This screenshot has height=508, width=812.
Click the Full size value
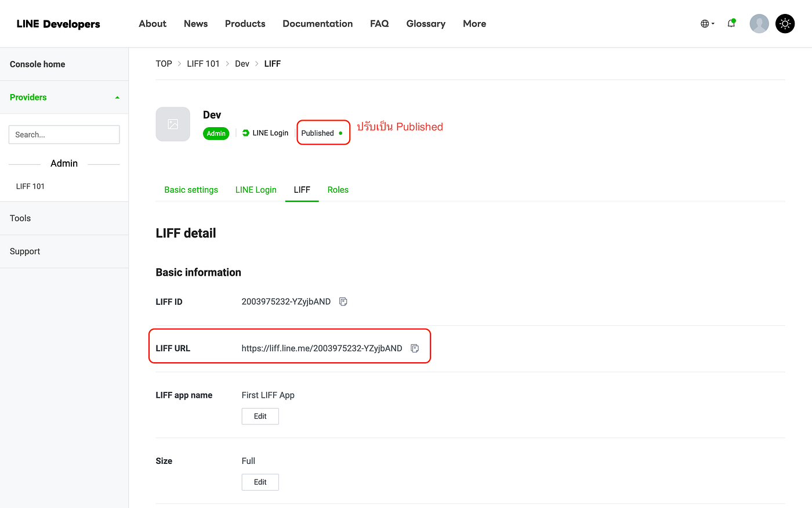tap(248, 461)
